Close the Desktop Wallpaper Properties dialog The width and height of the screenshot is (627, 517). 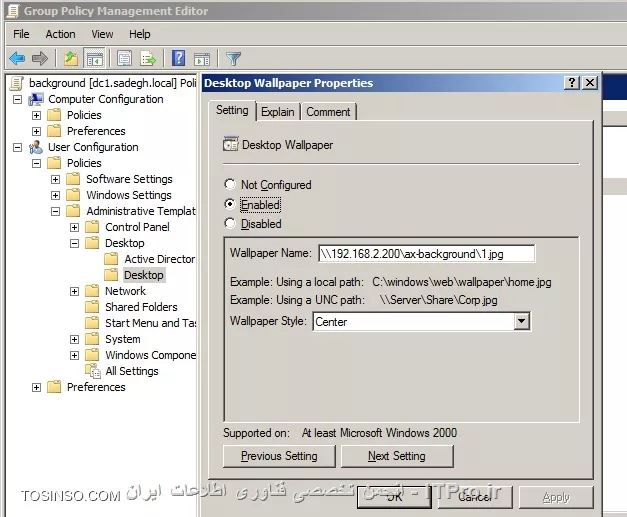590,83
